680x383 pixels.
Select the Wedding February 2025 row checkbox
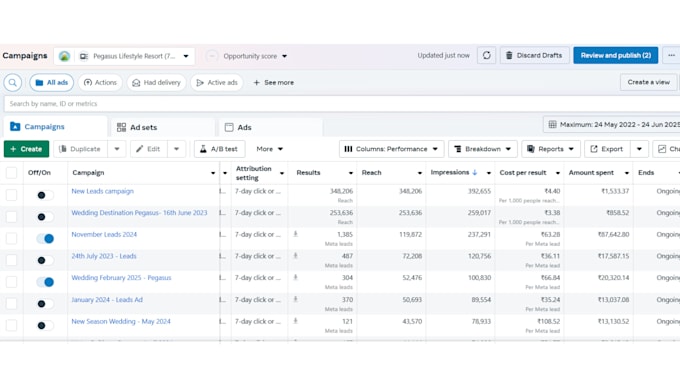[x=11, y=282]
